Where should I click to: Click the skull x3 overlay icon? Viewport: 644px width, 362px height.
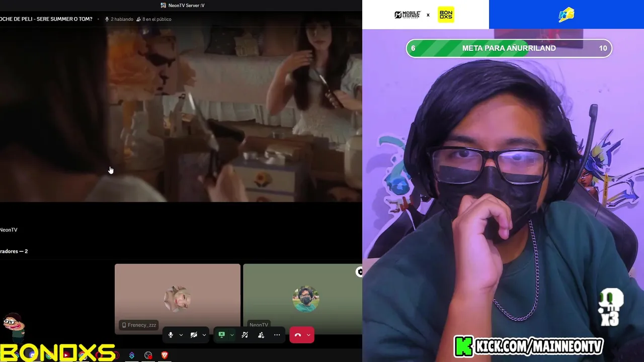(610, 307)
